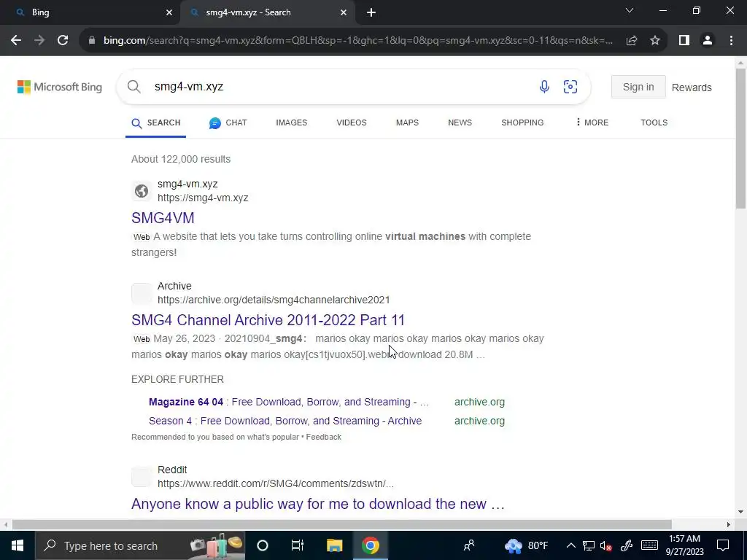This screenshot has width=747, height=560.
Task: Click the muted volume tray icon
Action: (606, 545)
